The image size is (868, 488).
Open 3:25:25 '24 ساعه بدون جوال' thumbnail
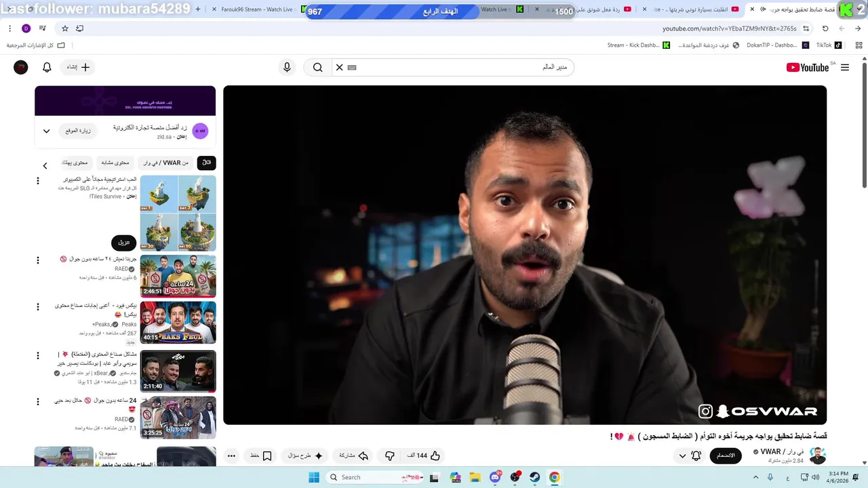tap(178, 418)
